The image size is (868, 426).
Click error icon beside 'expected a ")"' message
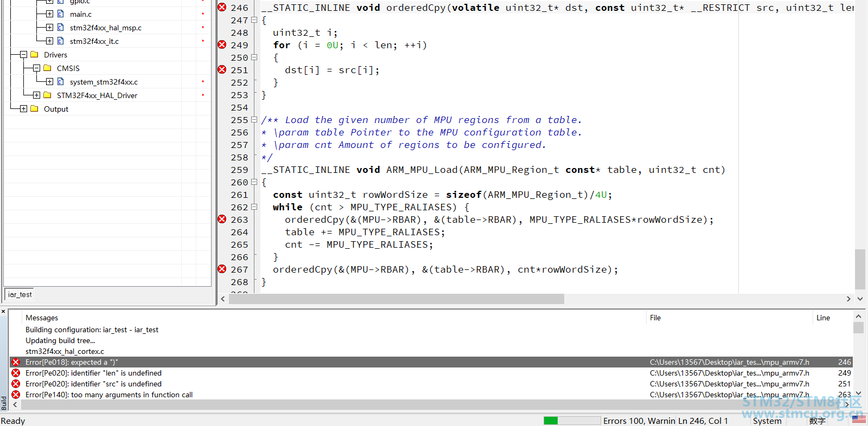pos(16,362)
